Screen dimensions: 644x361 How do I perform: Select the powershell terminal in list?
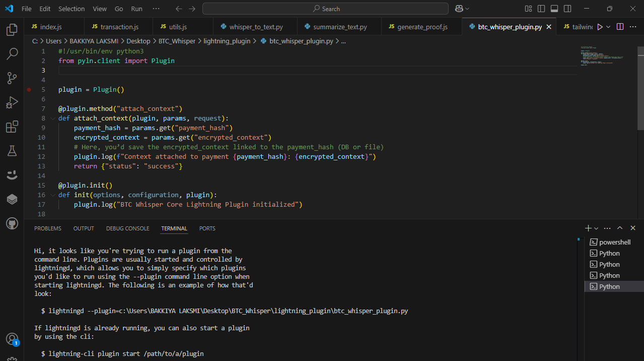[x=614, y=242]
